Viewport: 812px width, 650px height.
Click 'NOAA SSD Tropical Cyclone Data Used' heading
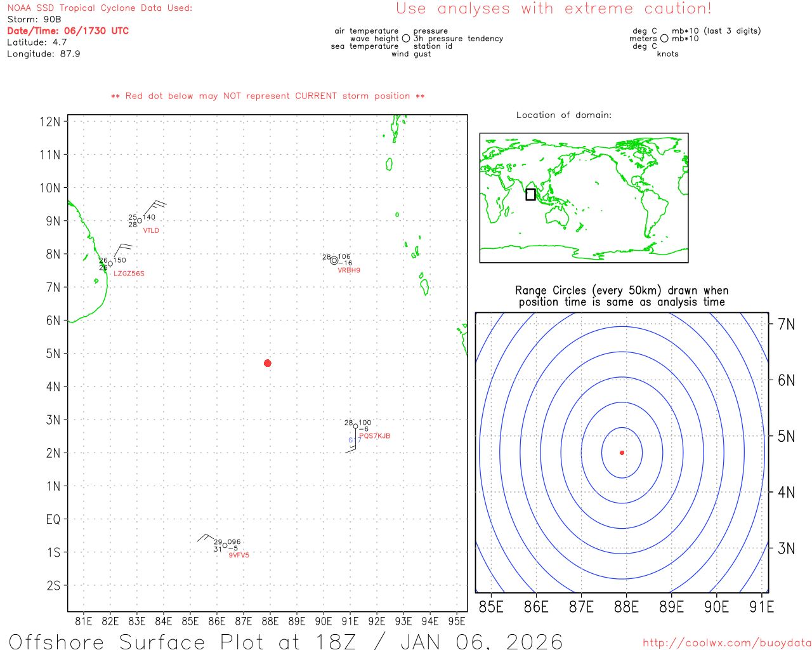point(100,8)
